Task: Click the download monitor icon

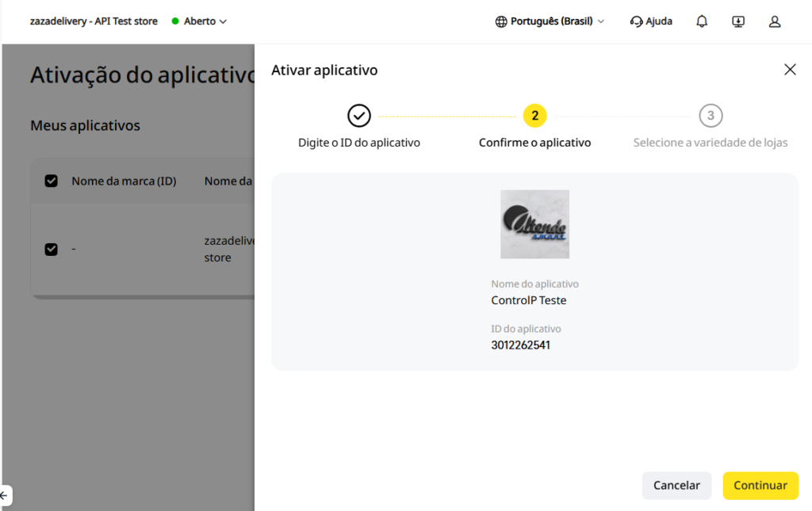Action: (738, 21)
